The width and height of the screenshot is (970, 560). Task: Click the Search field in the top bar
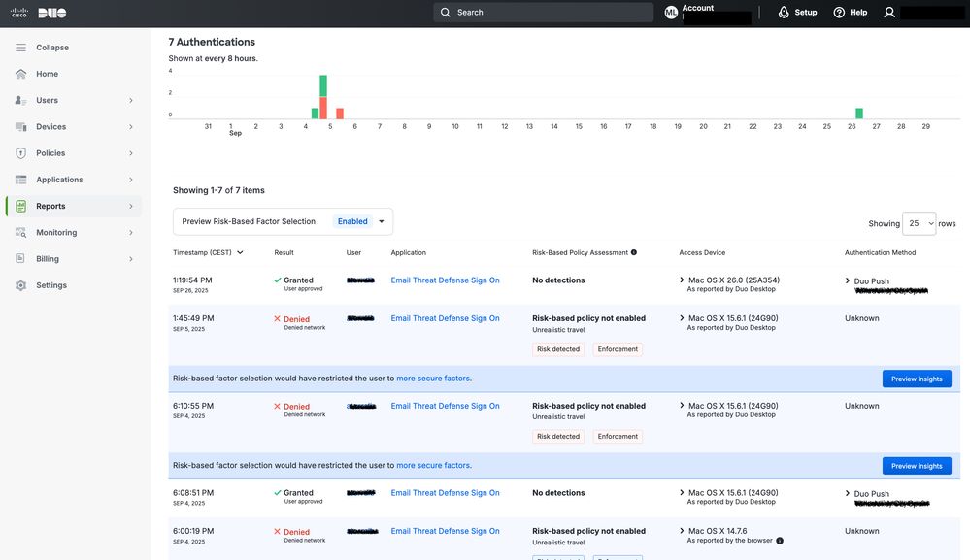coord(544,12)
